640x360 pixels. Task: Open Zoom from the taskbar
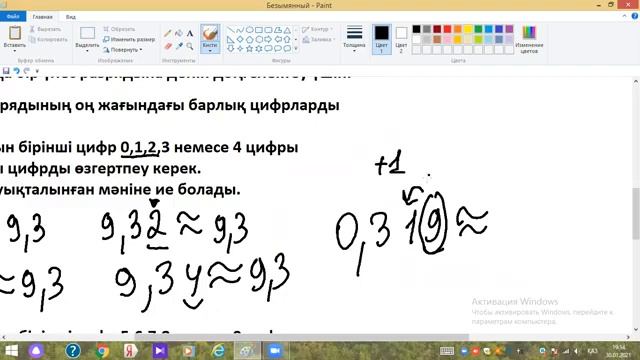pos(275,351)
